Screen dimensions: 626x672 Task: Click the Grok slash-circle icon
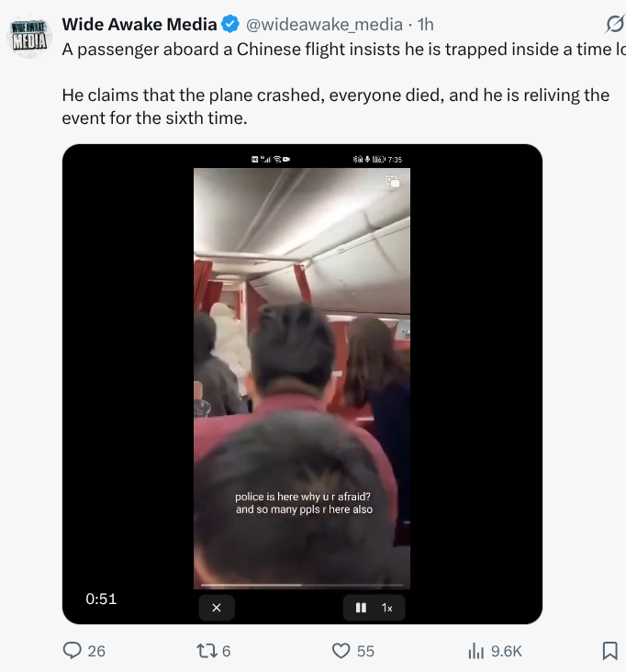click(x=614, y=24)
